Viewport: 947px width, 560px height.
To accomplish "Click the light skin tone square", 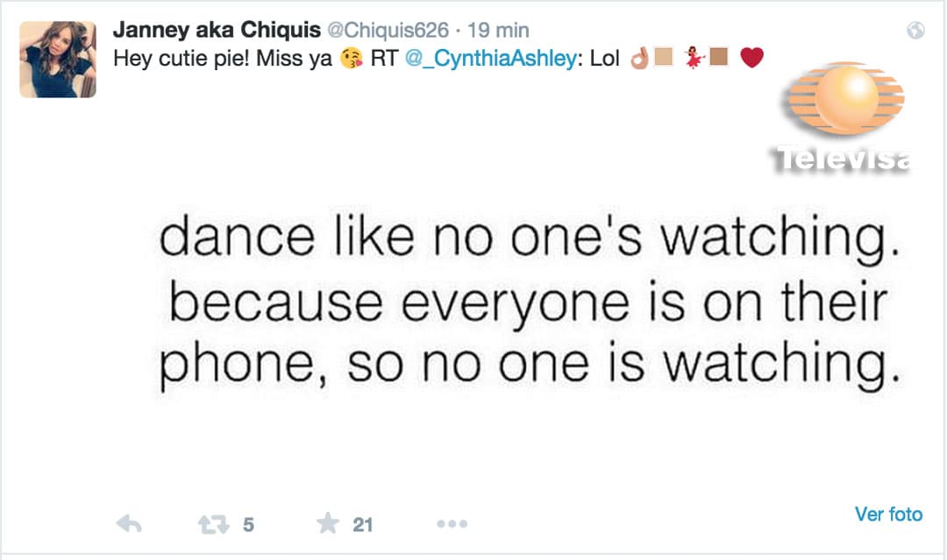I will tap(664, 57).
